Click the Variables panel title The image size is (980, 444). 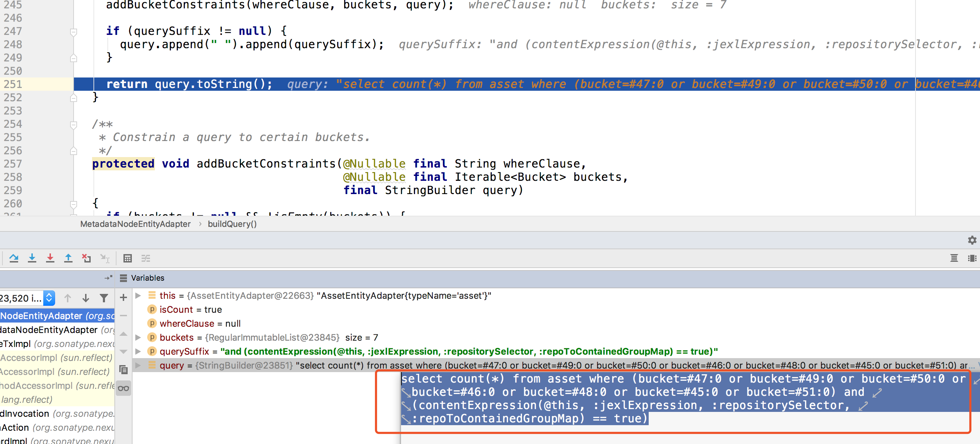pyautogui.click(x=148, y=278)
